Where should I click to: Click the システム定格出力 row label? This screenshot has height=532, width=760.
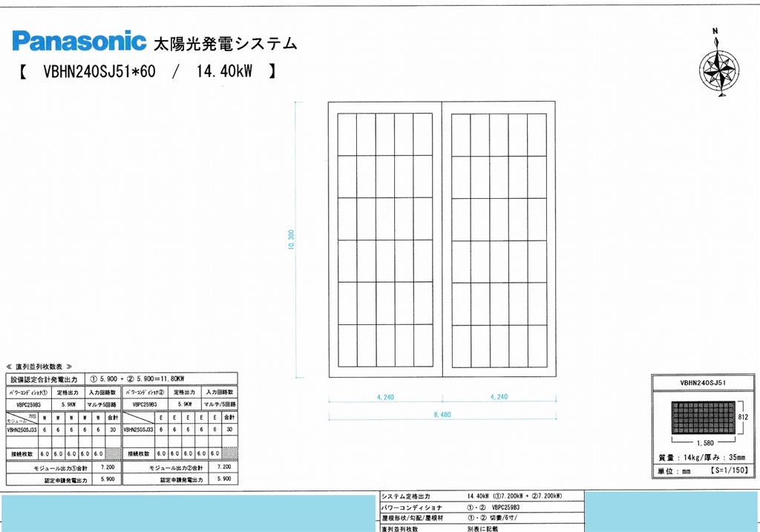click(x=406, y=496)
